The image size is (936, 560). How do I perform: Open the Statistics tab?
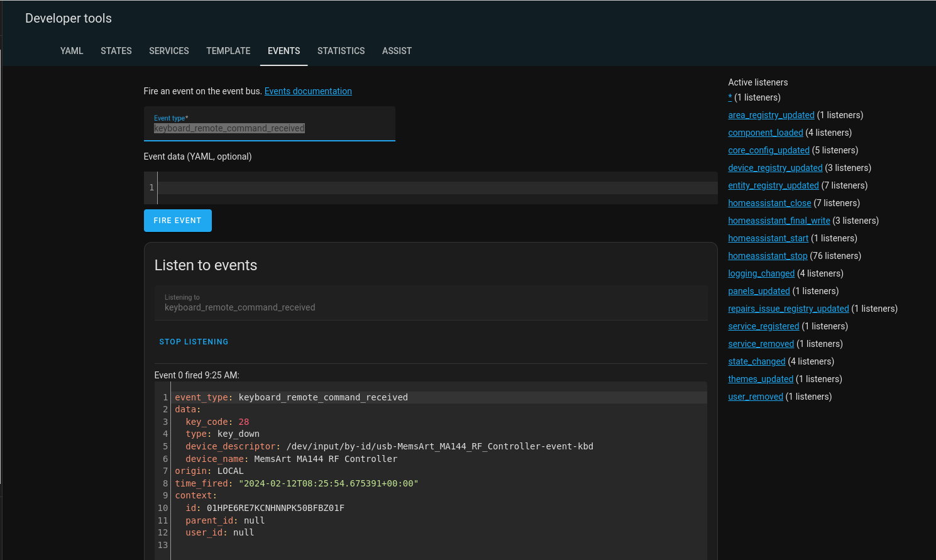click(x=341, y=51)
